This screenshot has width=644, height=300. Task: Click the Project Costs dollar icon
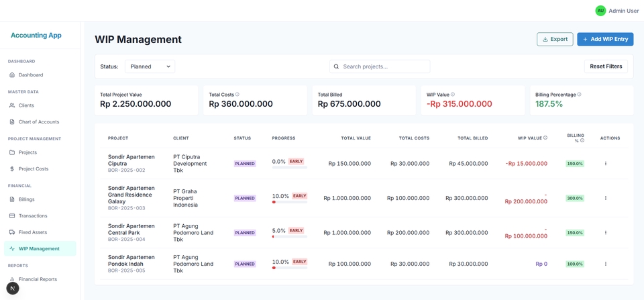click(12, 169)
